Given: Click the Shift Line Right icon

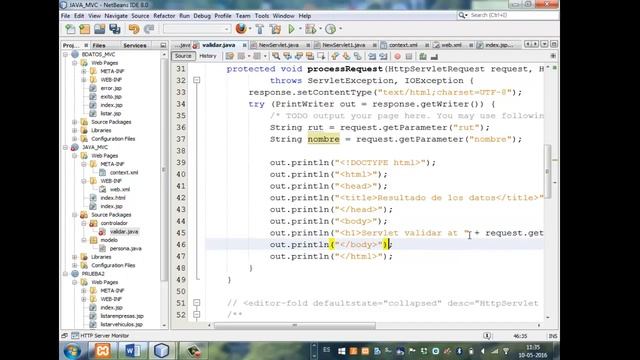Looking at the screenshot, I should point(383,56).
